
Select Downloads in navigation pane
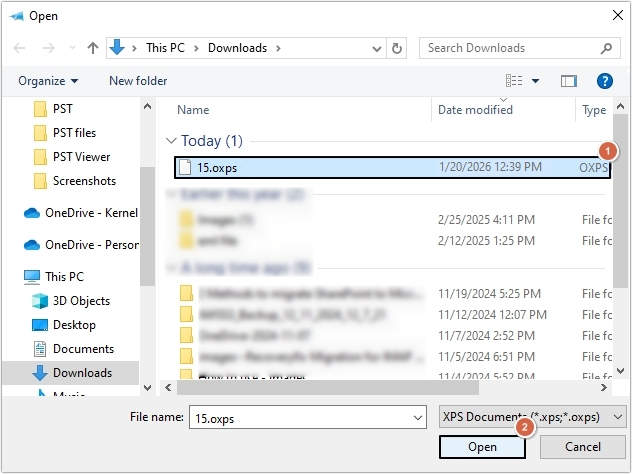(x=71, y=372)
